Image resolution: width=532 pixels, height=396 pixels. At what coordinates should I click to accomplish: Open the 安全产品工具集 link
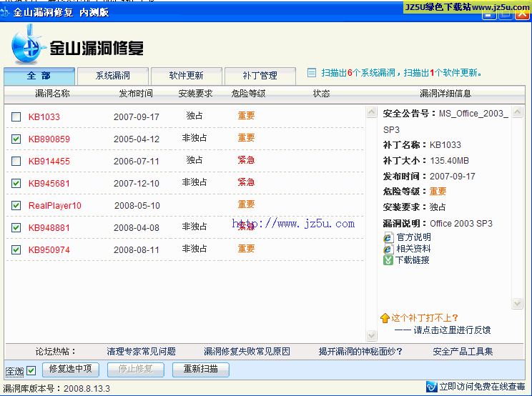463,352
